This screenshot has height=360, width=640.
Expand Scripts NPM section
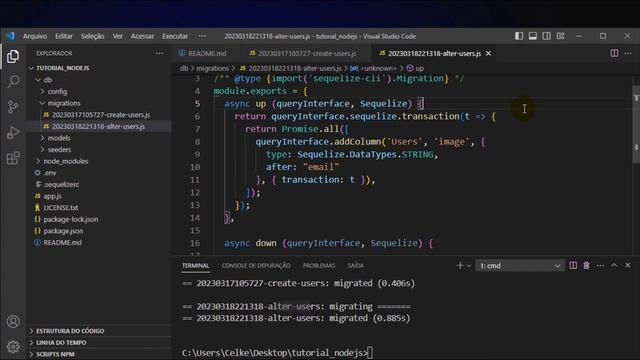coord(99,354)
